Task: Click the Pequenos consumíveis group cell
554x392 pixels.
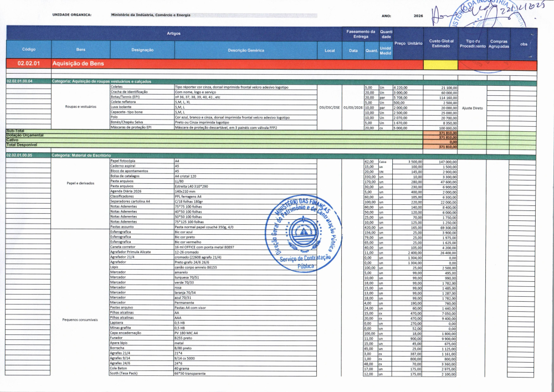Action: tap(80, 319)
